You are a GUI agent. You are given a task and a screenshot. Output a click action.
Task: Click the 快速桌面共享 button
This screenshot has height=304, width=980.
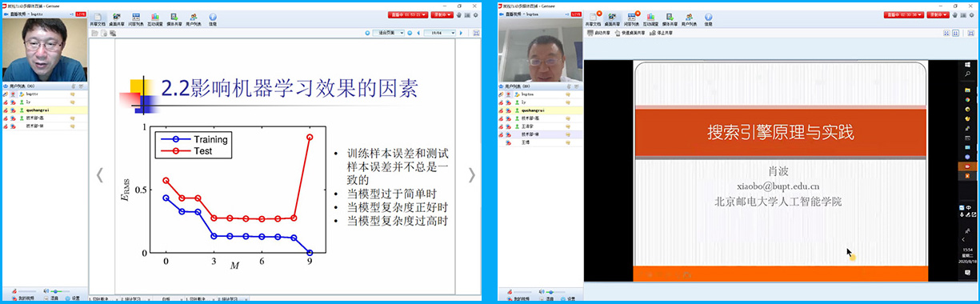pyautogui.click(x=629, y=33)
